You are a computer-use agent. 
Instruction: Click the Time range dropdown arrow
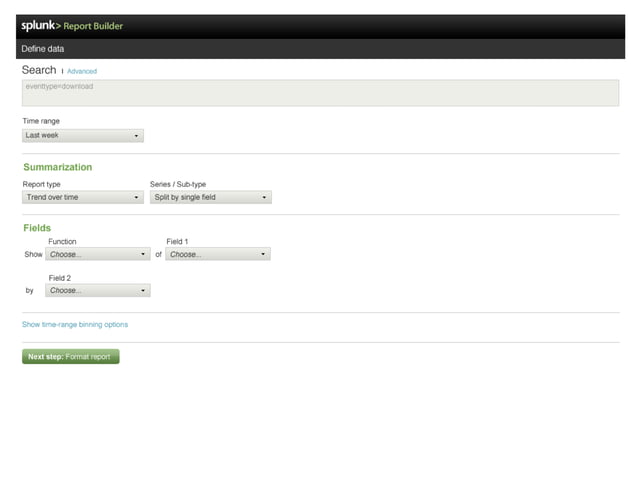tap(136, 136)
